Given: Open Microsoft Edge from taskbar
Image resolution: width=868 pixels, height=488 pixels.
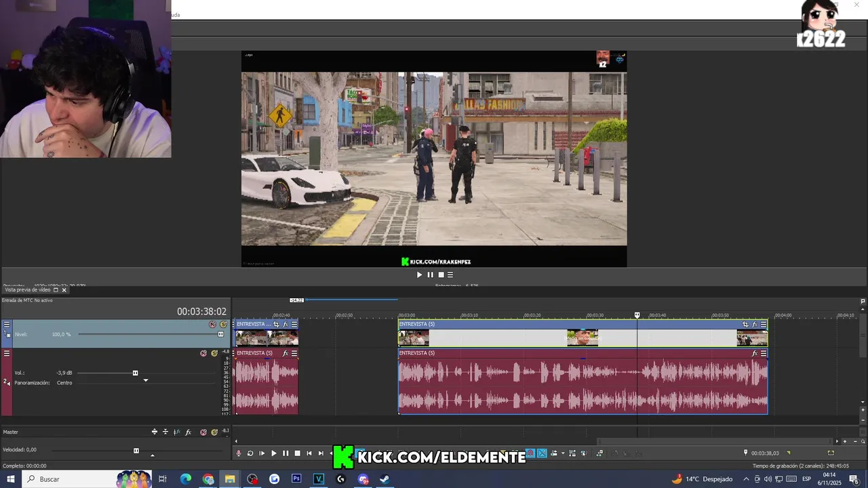Looking at the screenshot, I should click(186, 479).
